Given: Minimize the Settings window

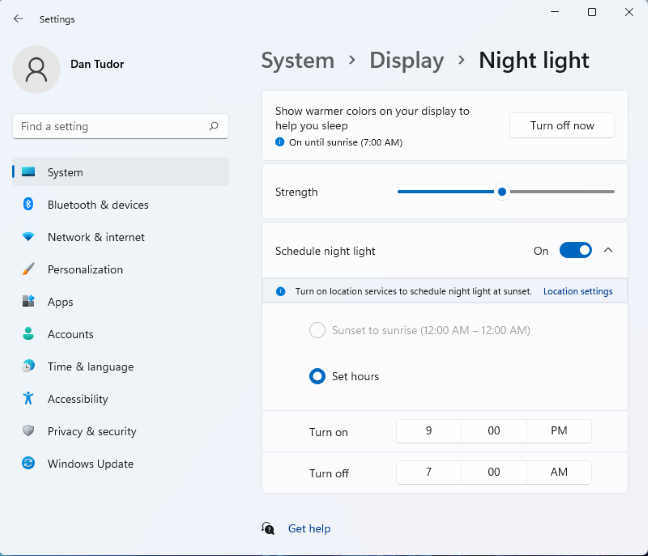Looking at the screenshot, I should pos(555,12).
